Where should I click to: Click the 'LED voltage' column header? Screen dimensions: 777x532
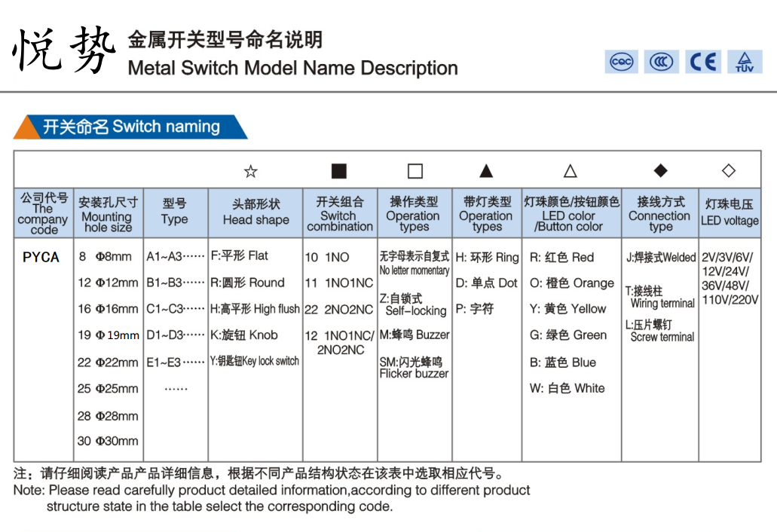[730, 212]
